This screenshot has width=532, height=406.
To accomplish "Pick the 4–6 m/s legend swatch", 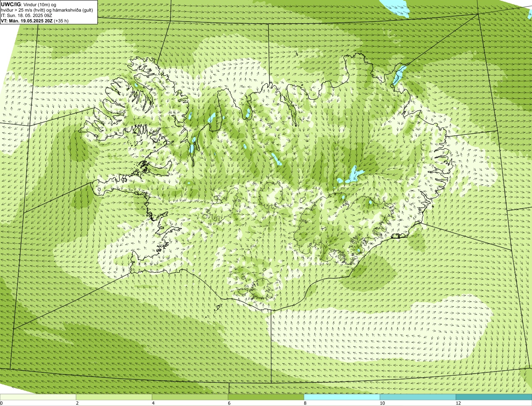I will [190, 397].
